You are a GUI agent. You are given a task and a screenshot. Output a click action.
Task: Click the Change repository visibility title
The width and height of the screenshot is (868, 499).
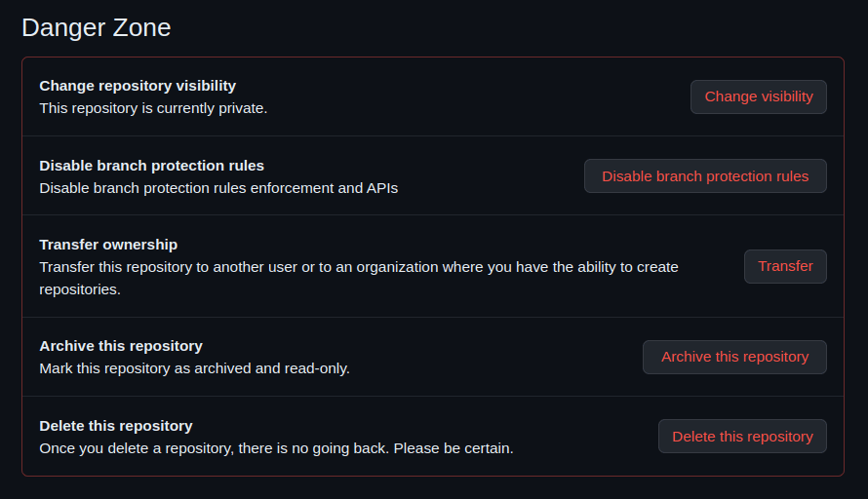pos(138,86)
